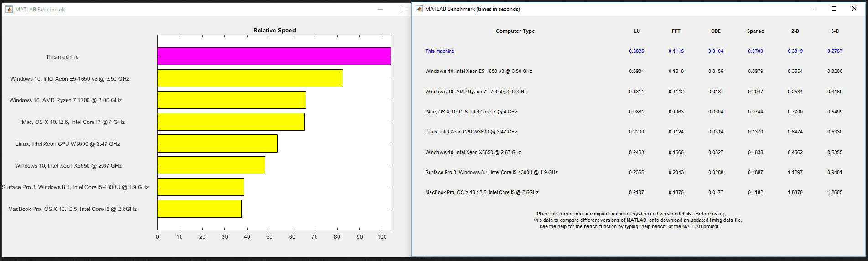Image resolution: width=868 pixels, height=261 pixels.
Task: Click the yellow iMac Core i7 bar
Action: coord(231,122)
